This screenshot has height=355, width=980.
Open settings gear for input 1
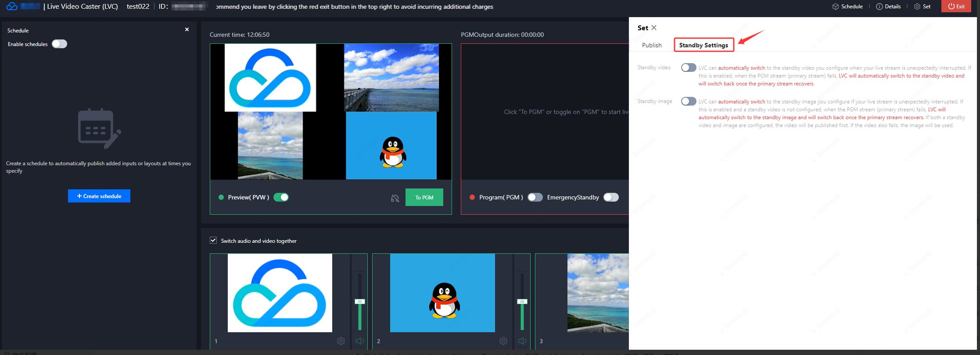pos(341,341)
